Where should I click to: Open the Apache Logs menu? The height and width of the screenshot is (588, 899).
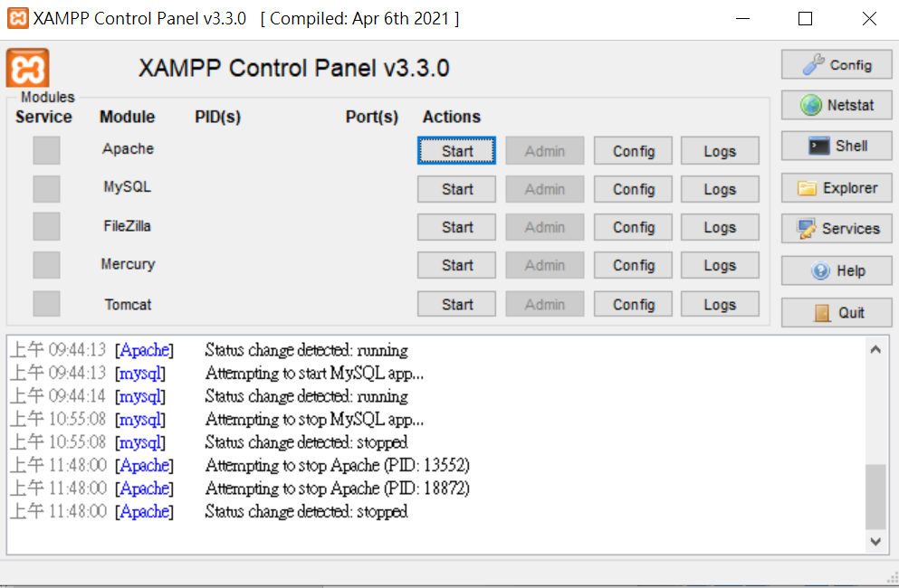pyautogui.click(x=720, y=151)
